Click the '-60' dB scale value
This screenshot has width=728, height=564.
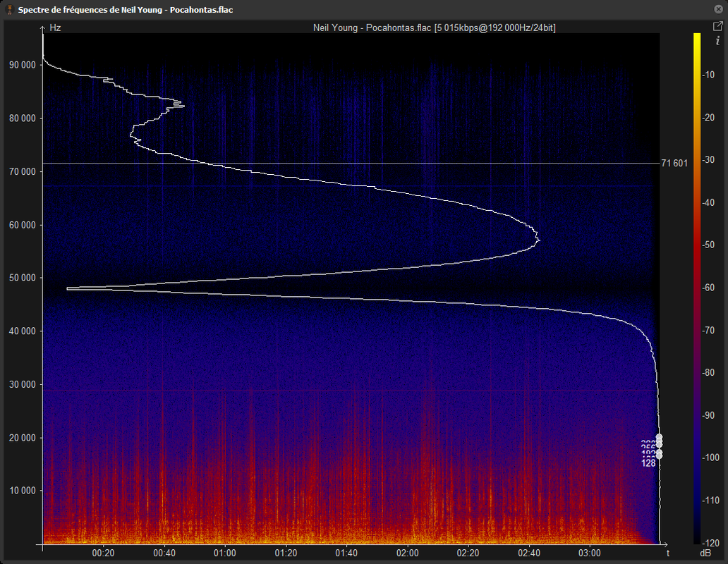point(708,288)
